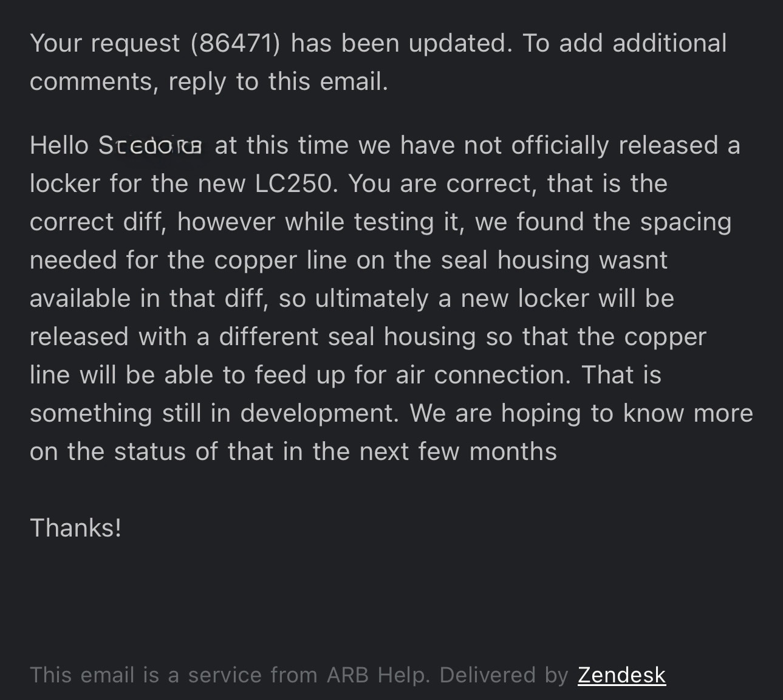Image resolution: width=783 pixels, height=700 pixels.
Task: Click the scrambled recipient name after Hello
Action: tap(150, 146)
